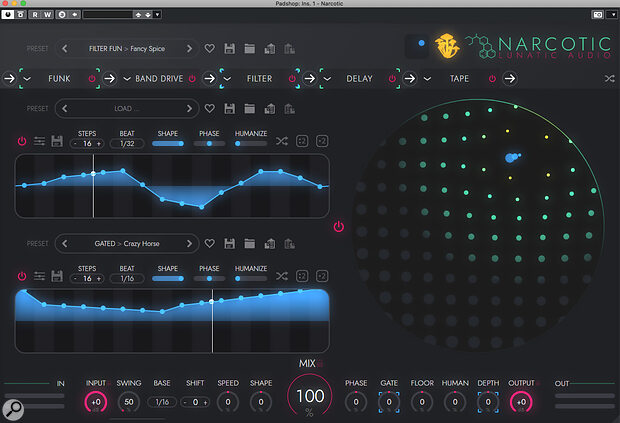
Task: Expand the FUNK module dropdown chevron
Action: coord(27,79)
